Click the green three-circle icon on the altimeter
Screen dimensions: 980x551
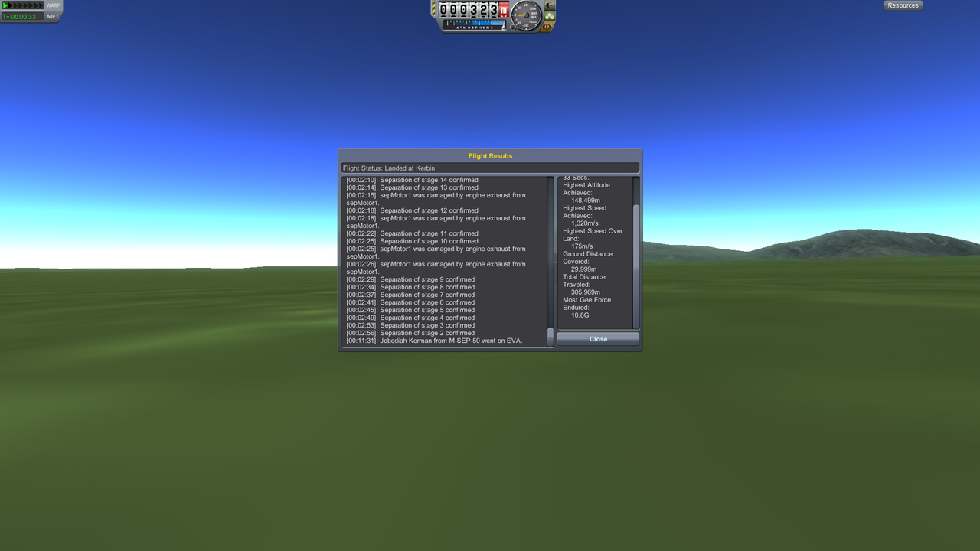pyautogui.click(x=550, y=16)
